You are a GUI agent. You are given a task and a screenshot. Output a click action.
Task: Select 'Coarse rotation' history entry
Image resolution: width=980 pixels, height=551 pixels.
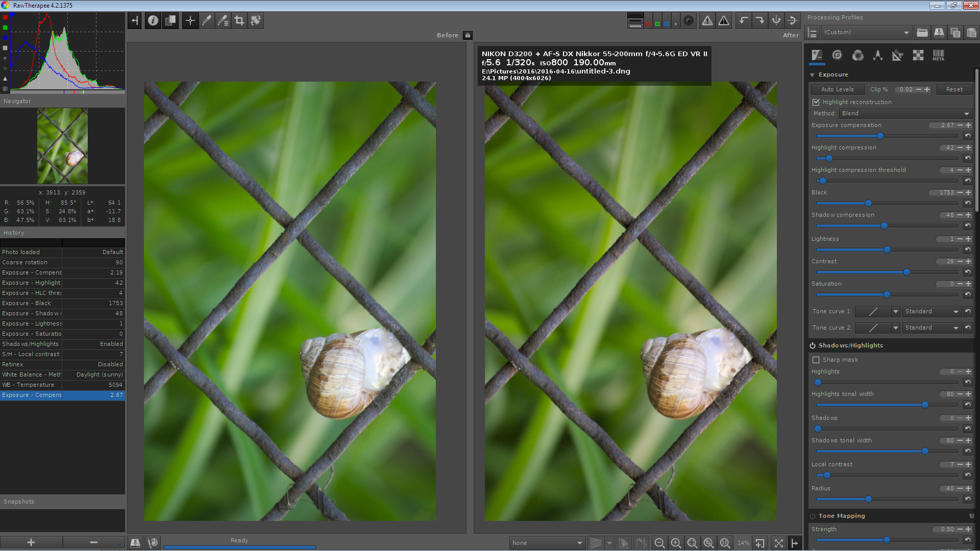(x=62, y=262)
